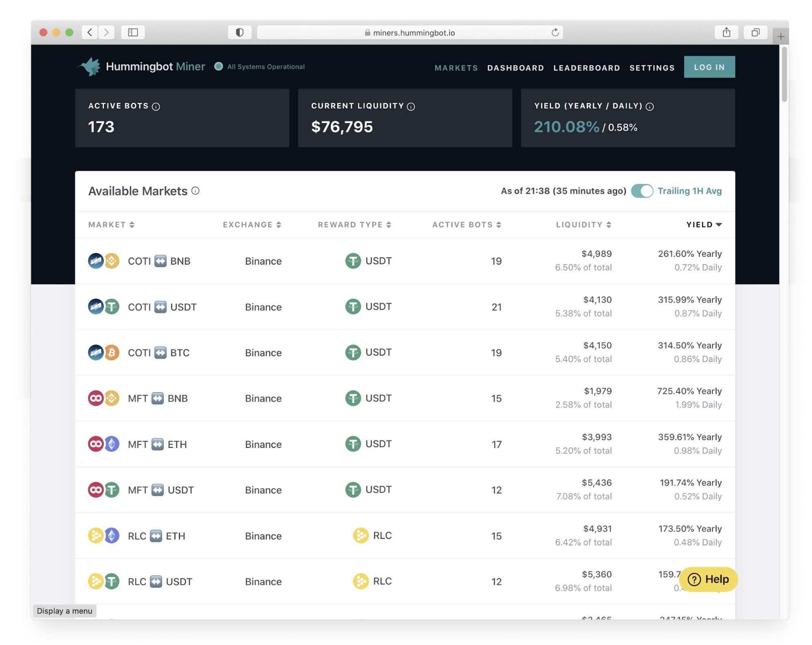Sort the table by Reward Type
The height and width of the screenshot is (645, 812).
coord(354,225)
